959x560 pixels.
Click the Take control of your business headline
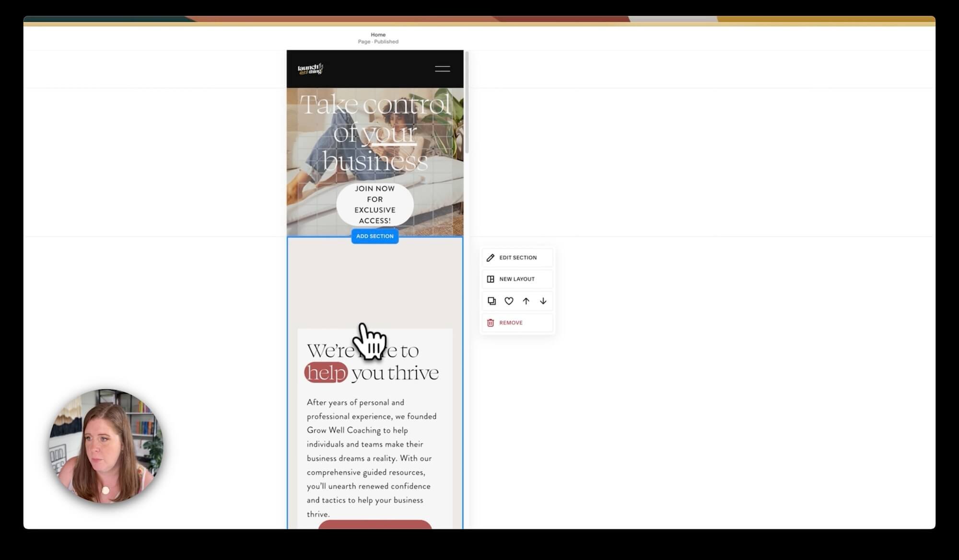click(x=375, y=132)
